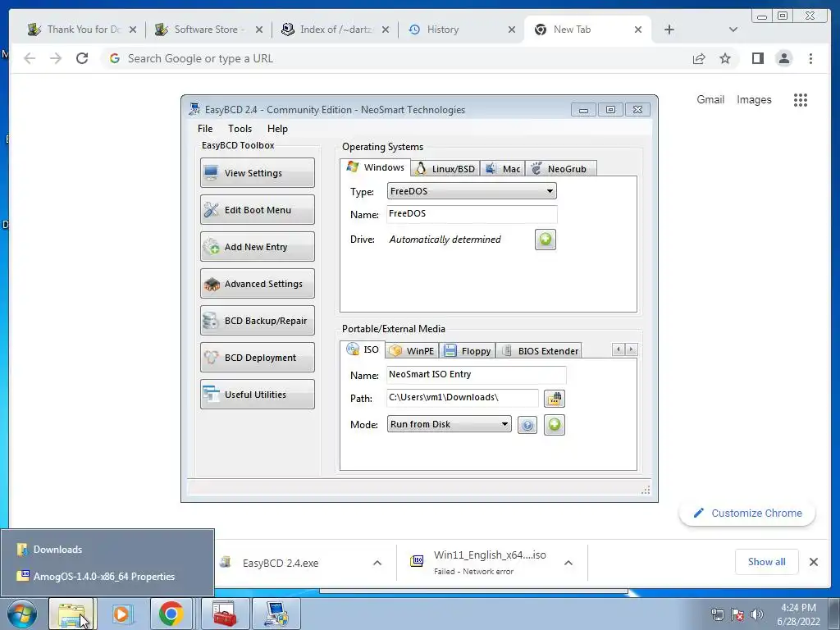Click the Mode help icon
This screenshot has height=630, width=840.
(x=527, y=426)
